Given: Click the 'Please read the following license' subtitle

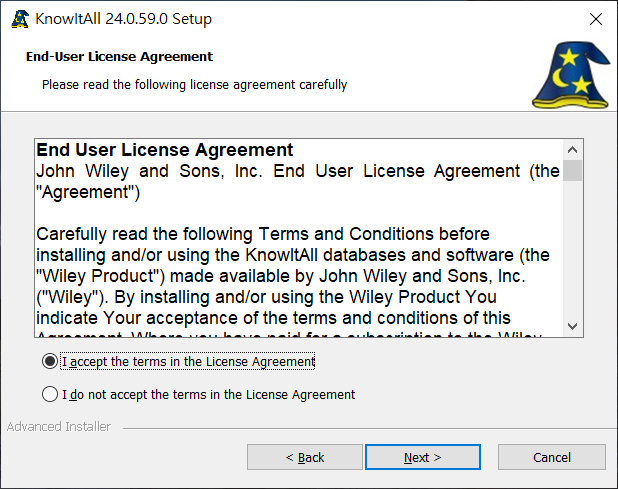Looking at the screenshot, I should pos(194,85).
